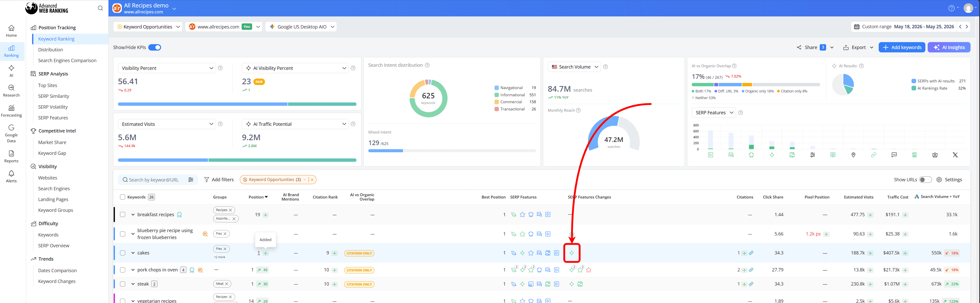Click the Add filters button
Image resolution: width=980 pixels, height=303 pixels.
(x=219, y=180)
